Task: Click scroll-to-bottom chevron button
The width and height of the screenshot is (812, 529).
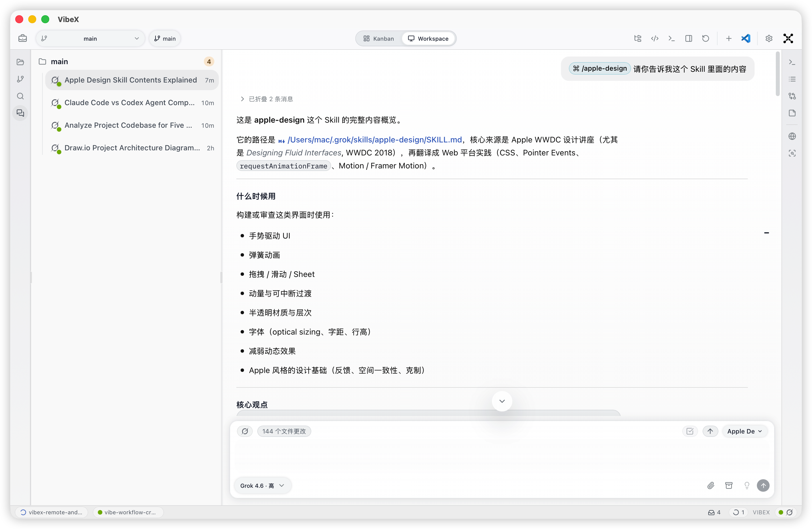Action: [502, 401]
